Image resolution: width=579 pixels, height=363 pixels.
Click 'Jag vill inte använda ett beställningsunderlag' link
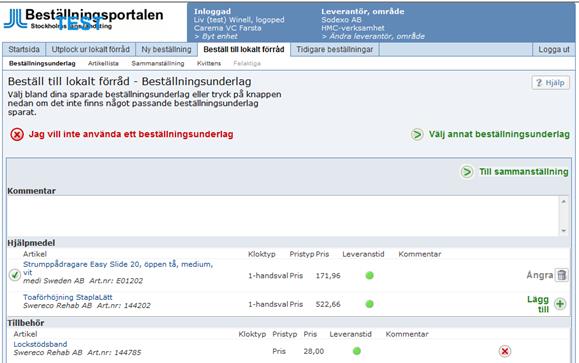131,134
